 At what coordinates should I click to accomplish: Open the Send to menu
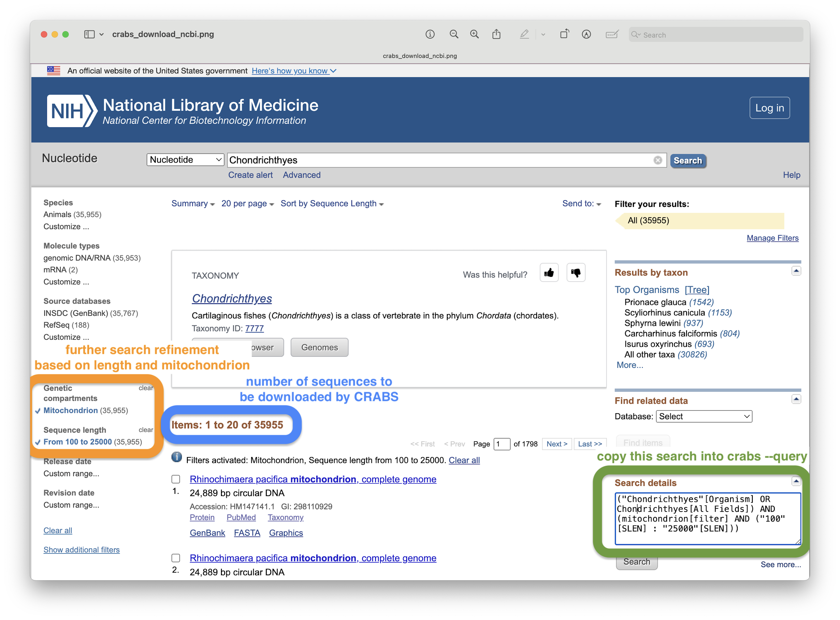coord(581,203)
